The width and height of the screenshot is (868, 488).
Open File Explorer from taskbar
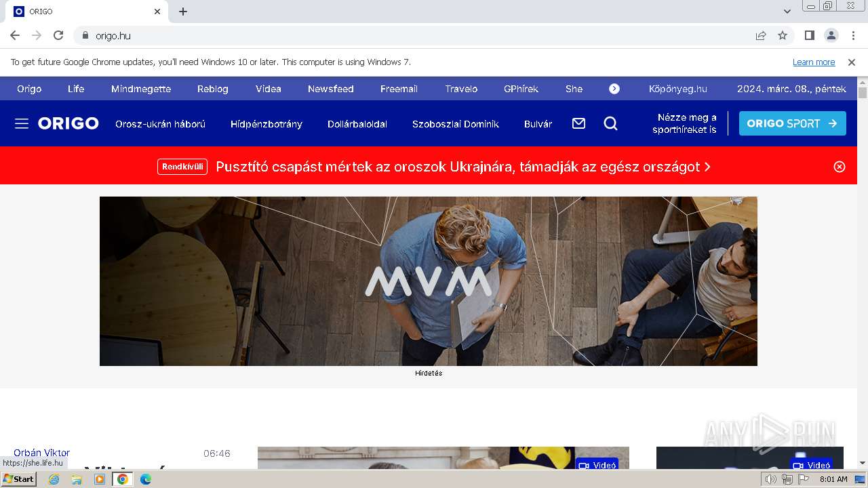[77, 479]
